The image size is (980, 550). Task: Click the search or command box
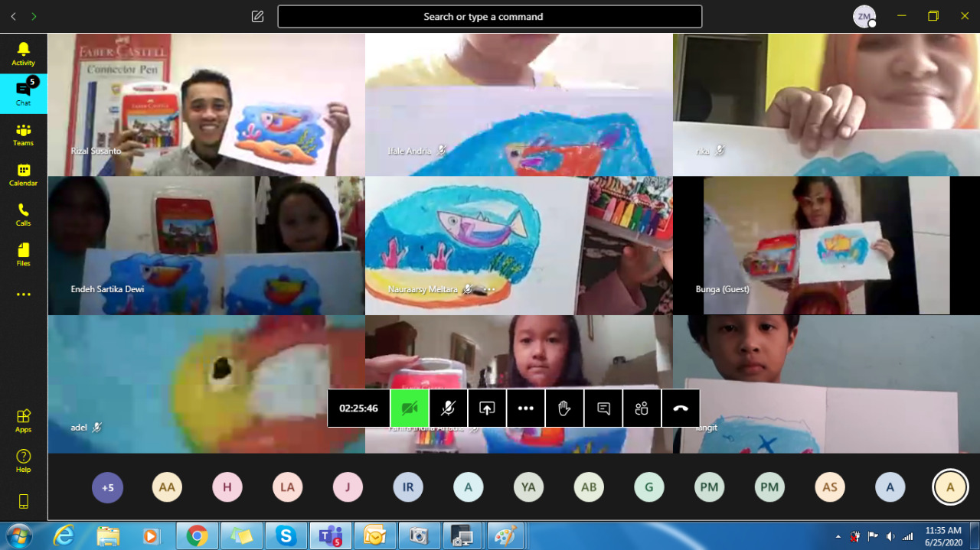coord(489,17)
